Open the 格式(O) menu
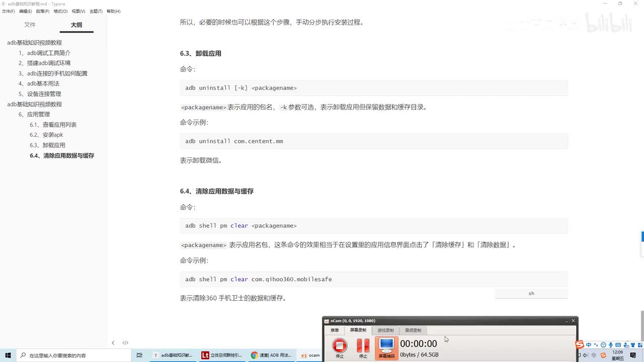644x362 pixels. tap(60, 11)
